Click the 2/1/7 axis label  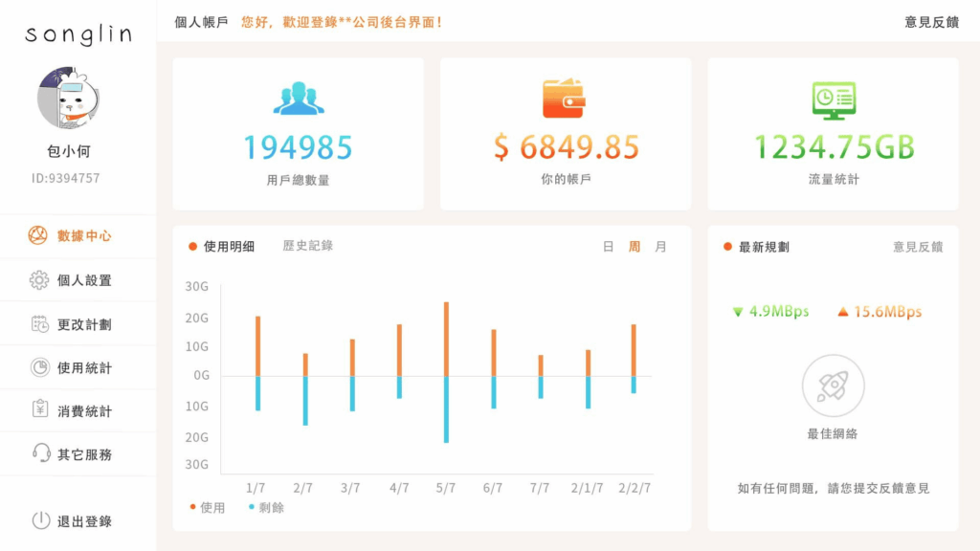pyautogui.click(x=587, y=488)
